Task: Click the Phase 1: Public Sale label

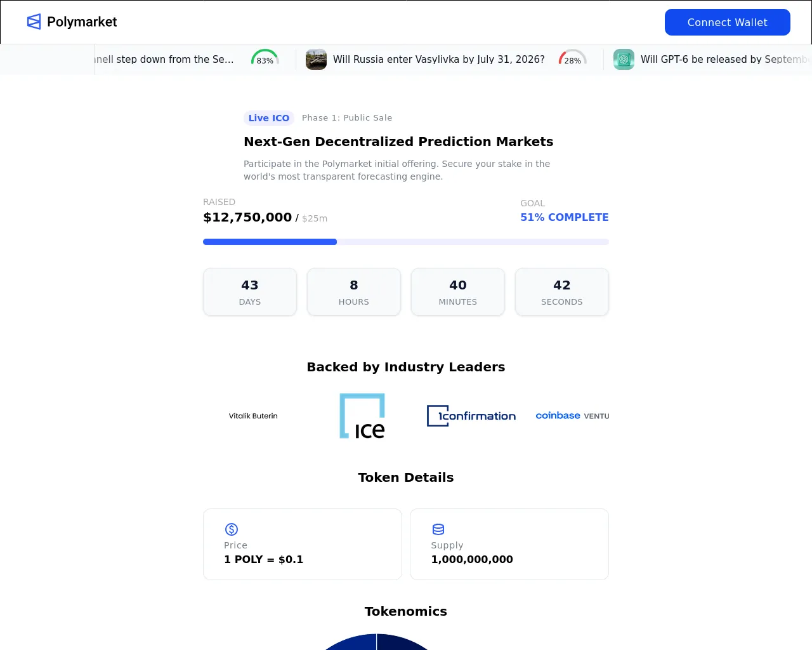Action: point(347,118)
